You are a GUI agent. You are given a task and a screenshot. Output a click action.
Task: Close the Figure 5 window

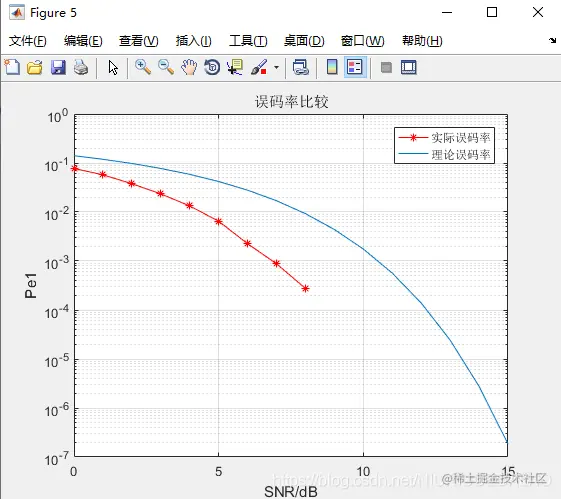click(x=538, y=13)
